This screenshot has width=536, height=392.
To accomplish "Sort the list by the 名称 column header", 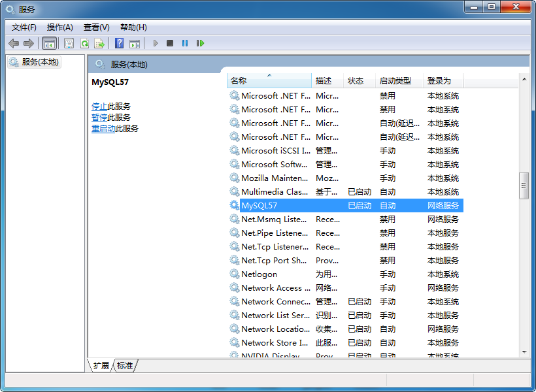I will pos(268,80).
